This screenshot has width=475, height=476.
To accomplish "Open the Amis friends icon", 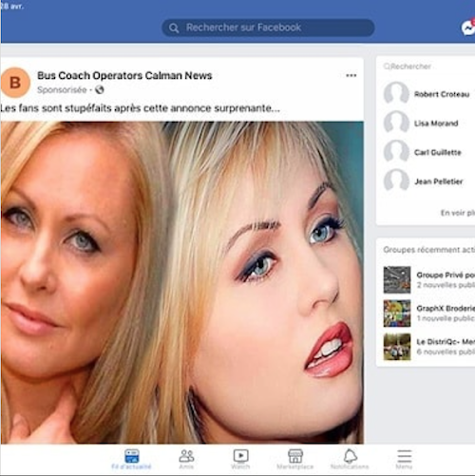I will pos(186,459).
